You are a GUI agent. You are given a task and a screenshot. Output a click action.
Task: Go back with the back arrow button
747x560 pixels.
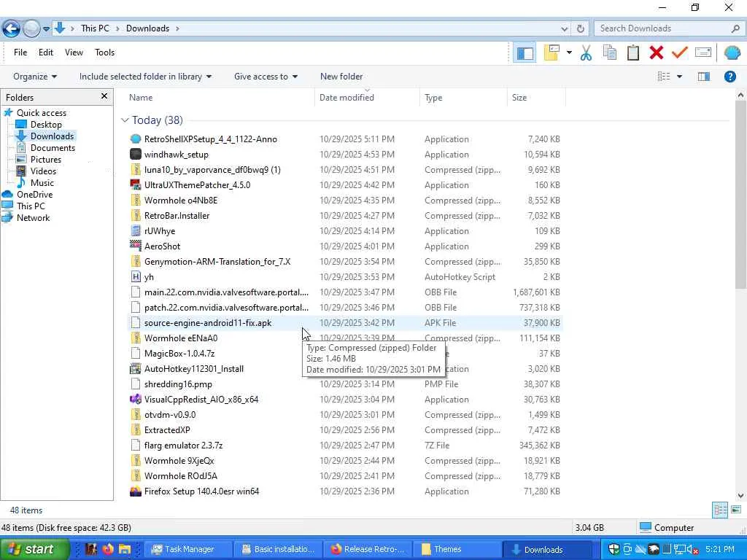click(11, 28)
